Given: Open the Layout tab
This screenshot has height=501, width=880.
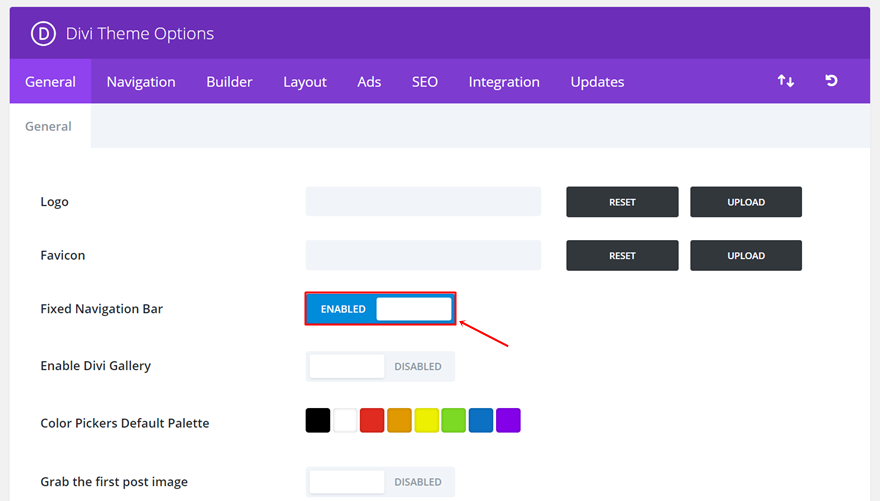Looking at the screenshot, I should point(305,82).
